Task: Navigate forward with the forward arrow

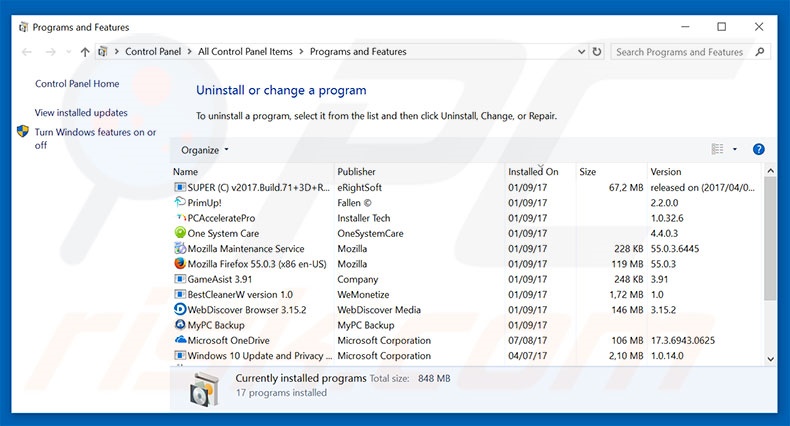Action: [x=50, y=52]
